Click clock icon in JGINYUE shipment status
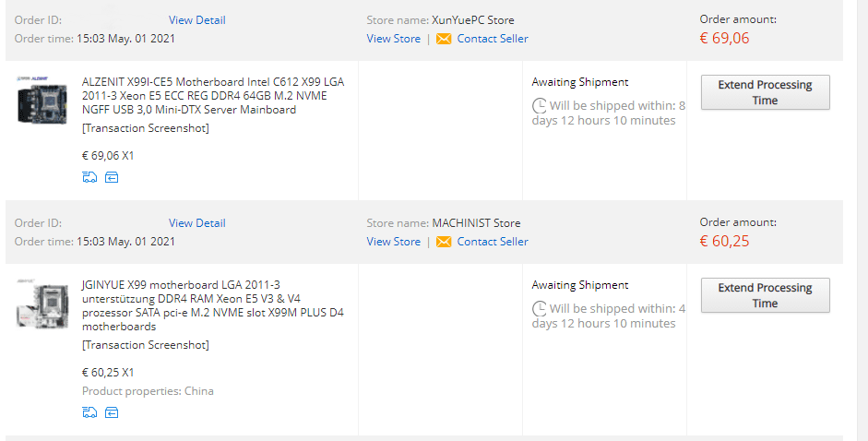 point(540,308)
